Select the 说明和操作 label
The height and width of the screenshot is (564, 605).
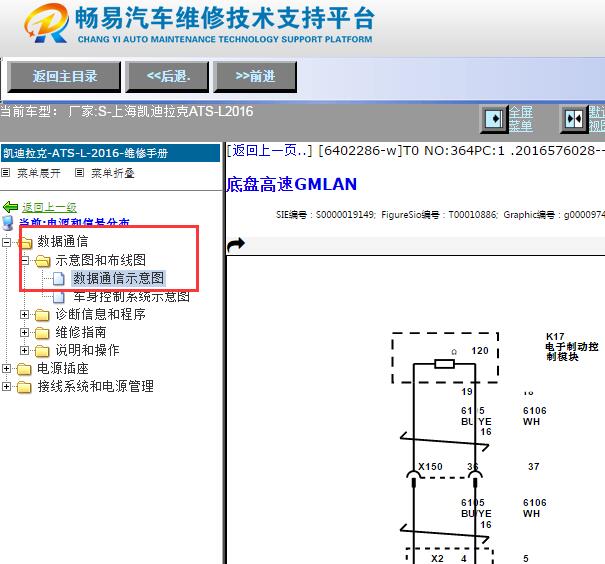click(87, 350)
